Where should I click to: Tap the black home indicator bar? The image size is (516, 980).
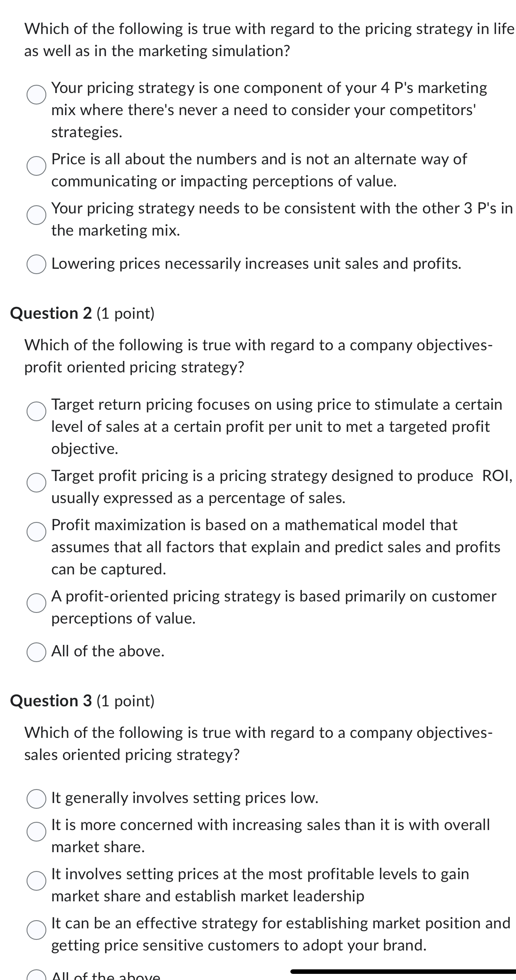(x=403, y=971)
